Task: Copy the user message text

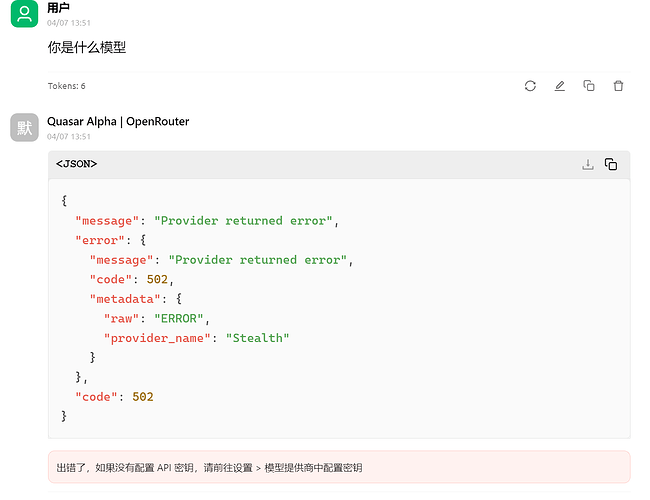Action: click(x=589, y=86)
